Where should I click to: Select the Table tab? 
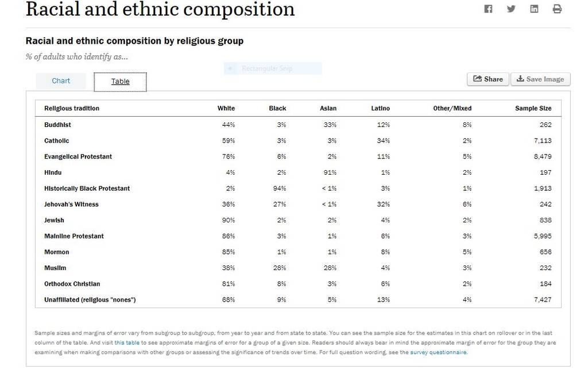pos(120,82)
